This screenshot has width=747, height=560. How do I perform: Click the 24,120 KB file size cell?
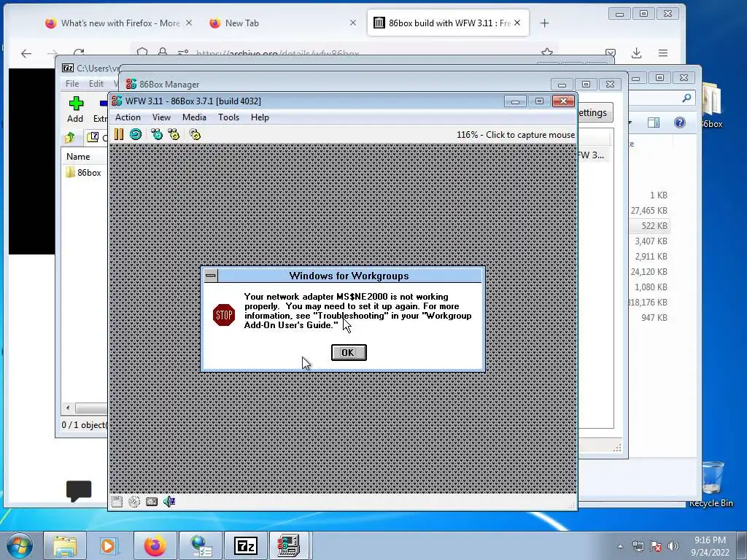649,271
